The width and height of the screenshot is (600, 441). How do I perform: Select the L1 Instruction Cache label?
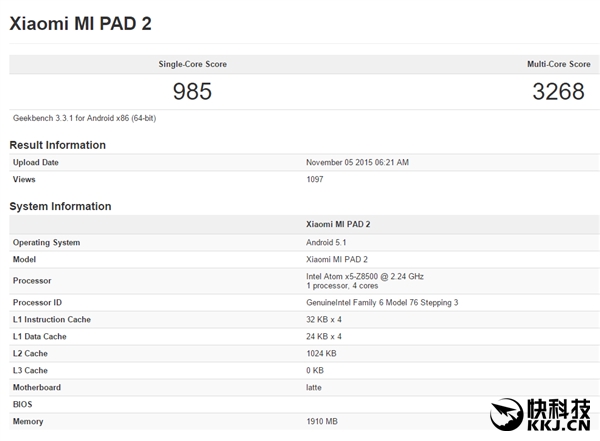click(52, 320)
